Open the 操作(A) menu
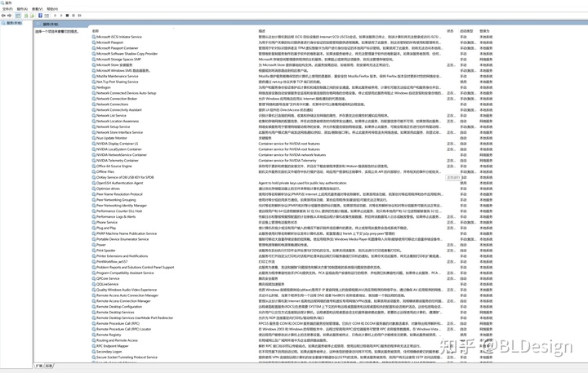The width and height of the screenshot is (588, 373). point(22,9)
